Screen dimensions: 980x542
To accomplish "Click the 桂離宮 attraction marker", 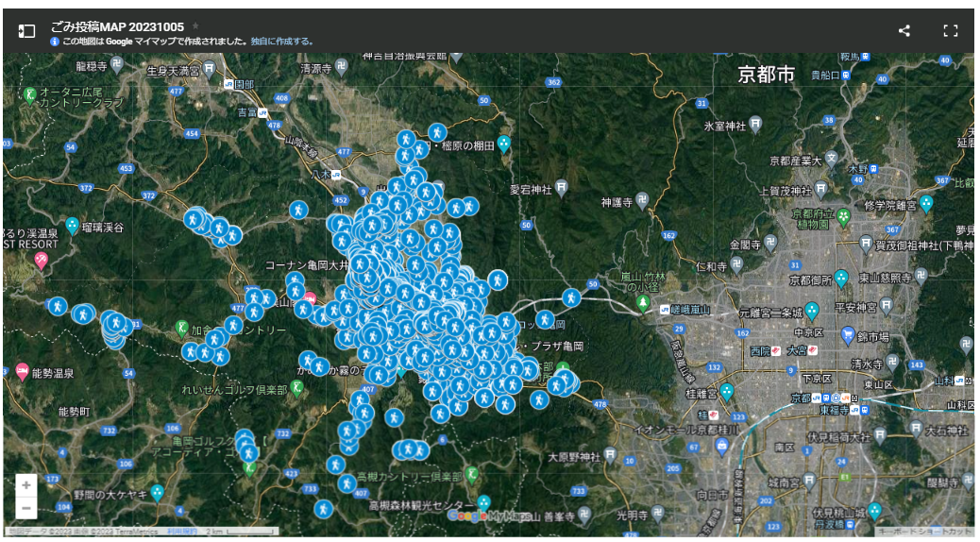I will pos(726,392).
